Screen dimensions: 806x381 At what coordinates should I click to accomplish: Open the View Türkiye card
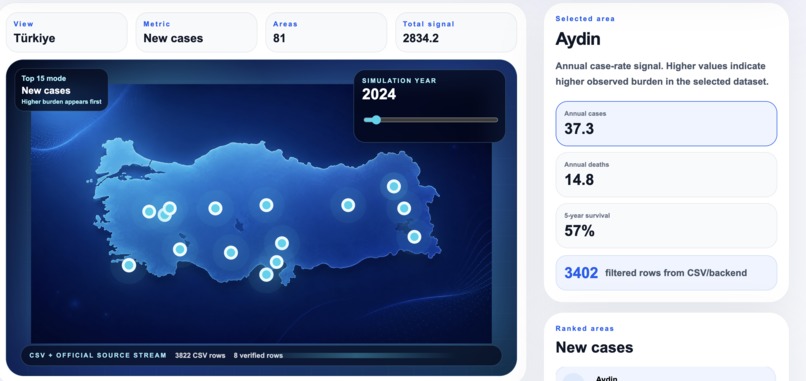coord(66,32)
